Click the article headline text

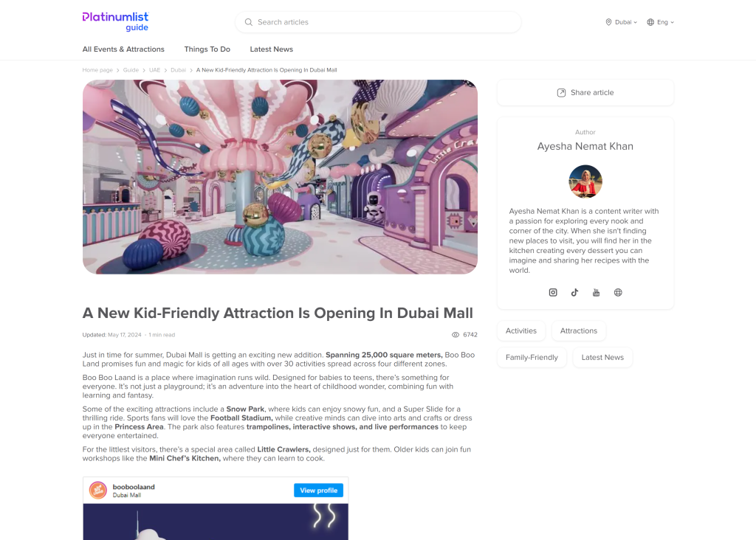click(278, 313)
